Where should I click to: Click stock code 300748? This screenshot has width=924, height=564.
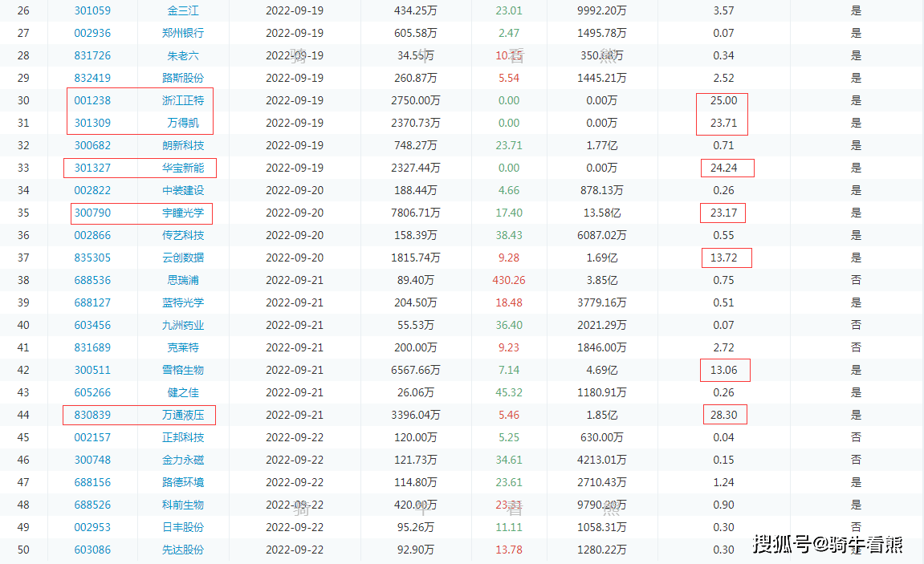92,460
